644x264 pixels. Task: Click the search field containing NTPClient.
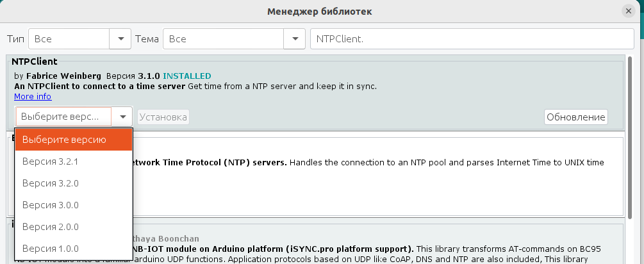coord(471,39)
